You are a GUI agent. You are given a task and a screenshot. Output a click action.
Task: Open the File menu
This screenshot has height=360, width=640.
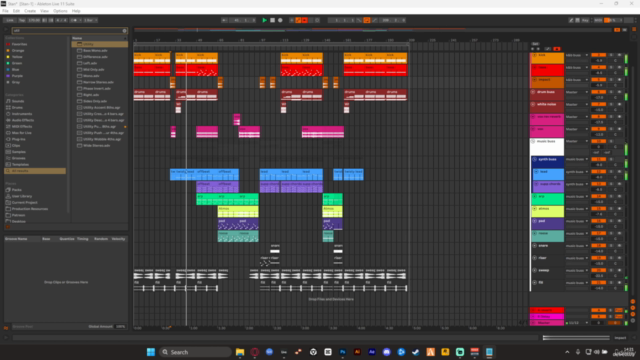[x=5, y=11]
